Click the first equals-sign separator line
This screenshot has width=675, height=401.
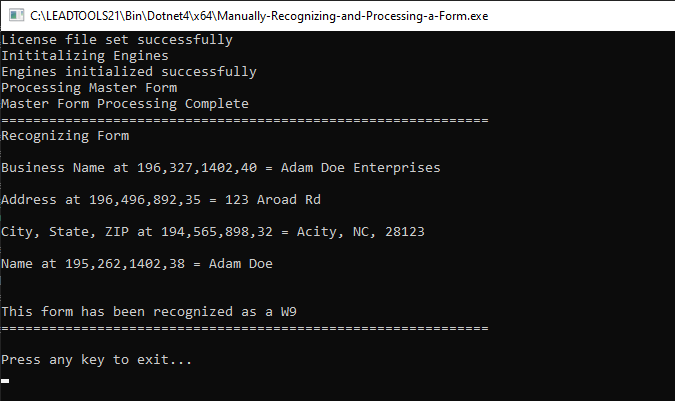(245, 120)
